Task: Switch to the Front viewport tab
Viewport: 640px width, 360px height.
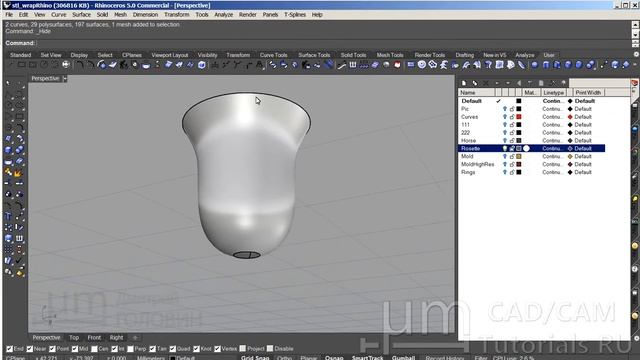Action: pyautogui.click(x=94, y=338)
